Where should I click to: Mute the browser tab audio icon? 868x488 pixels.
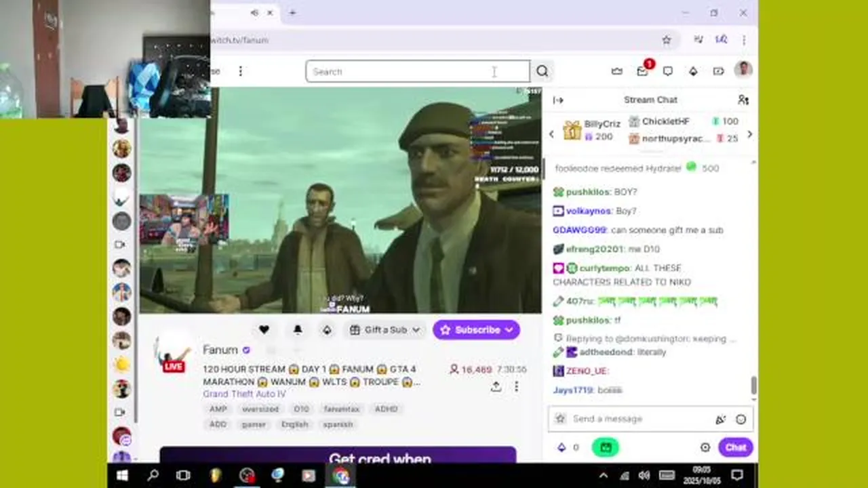click(254, 12)
